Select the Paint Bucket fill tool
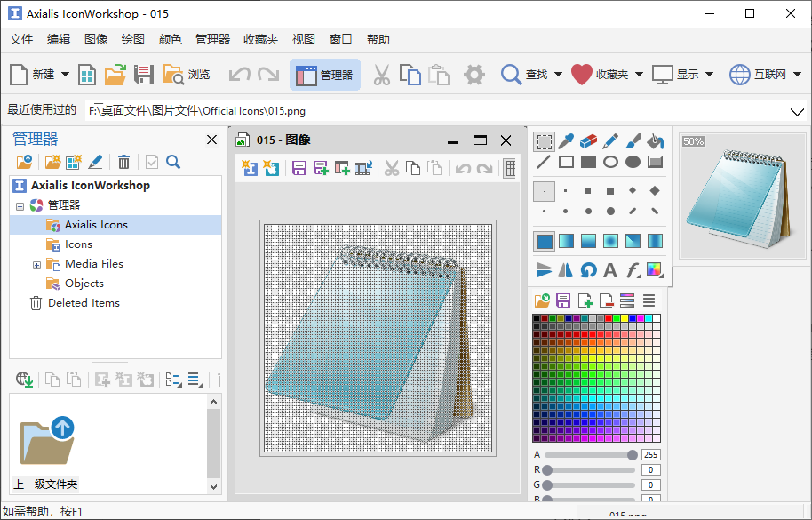The height and width of the screenshot is (520, 812). coord(655,141)
